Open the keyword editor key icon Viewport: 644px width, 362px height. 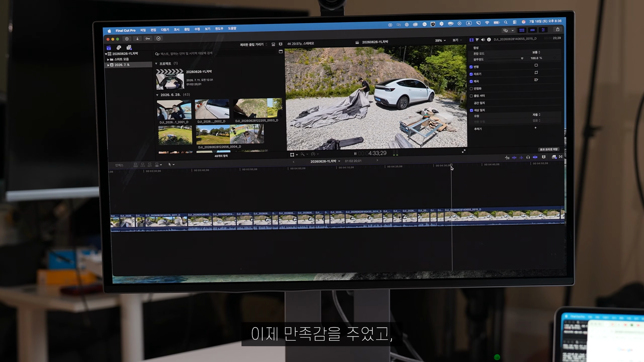click(148, 39)
